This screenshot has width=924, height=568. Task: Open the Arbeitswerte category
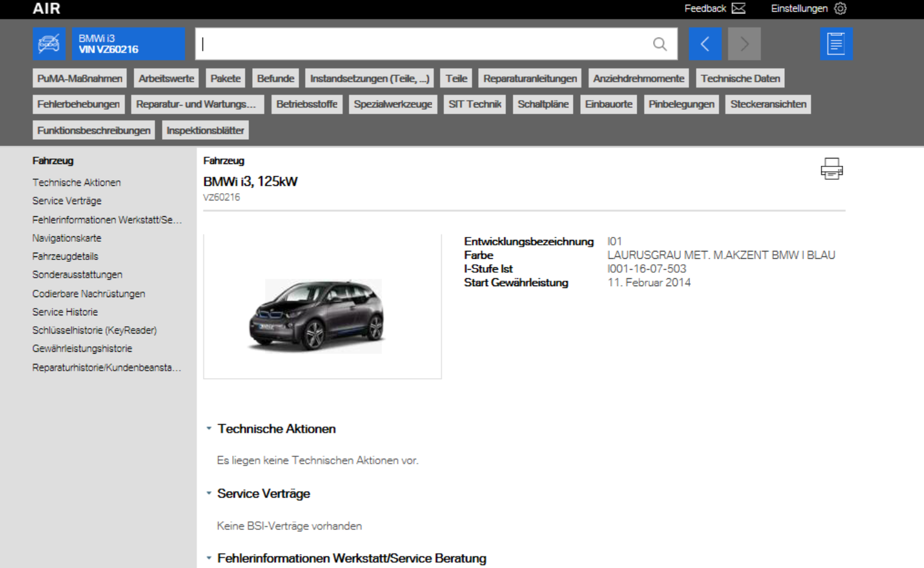point(166,78)
